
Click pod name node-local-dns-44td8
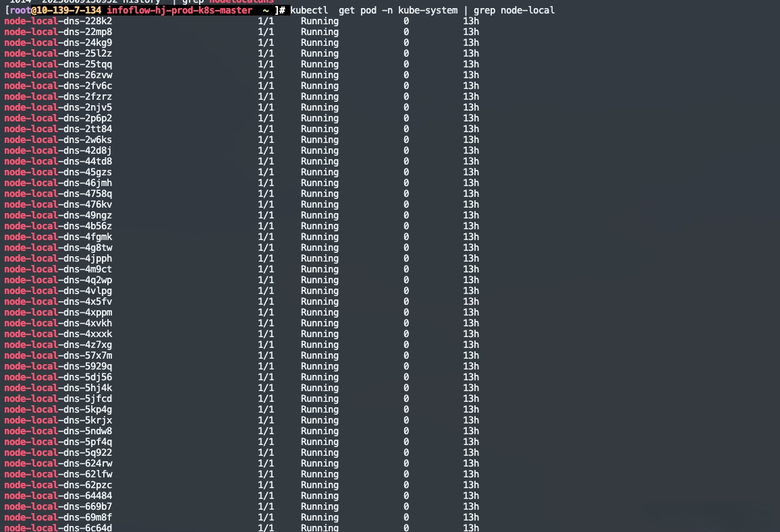click(x=58, y=161)
